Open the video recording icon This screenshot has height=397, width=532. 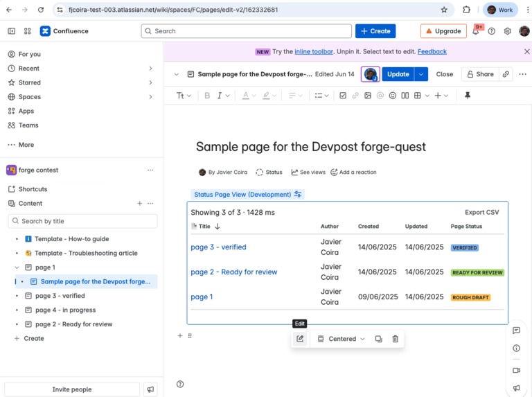pos(516,370)
